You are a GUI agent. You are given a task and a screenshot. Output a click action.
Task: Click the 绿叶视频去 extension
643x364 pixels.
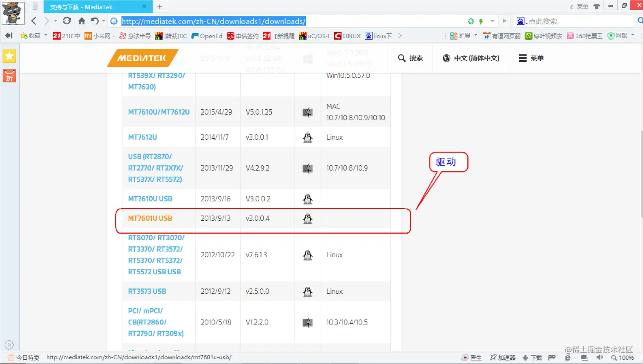pyautogui.click(x=543, y=36)
